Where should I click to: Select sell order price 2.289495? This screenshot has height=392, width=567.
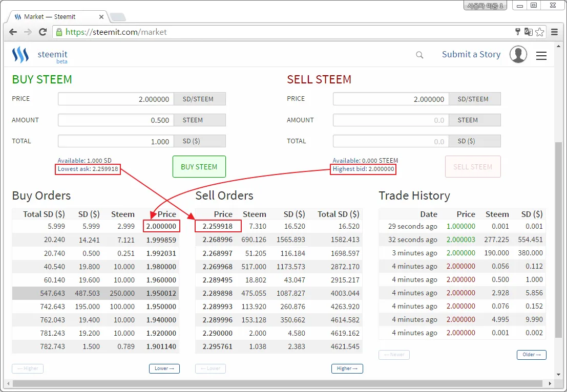tap(217, 280)
